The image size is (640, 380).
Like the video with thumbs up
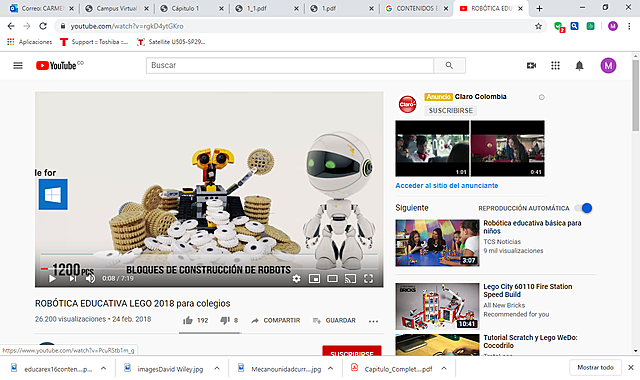tap(188, 320)
